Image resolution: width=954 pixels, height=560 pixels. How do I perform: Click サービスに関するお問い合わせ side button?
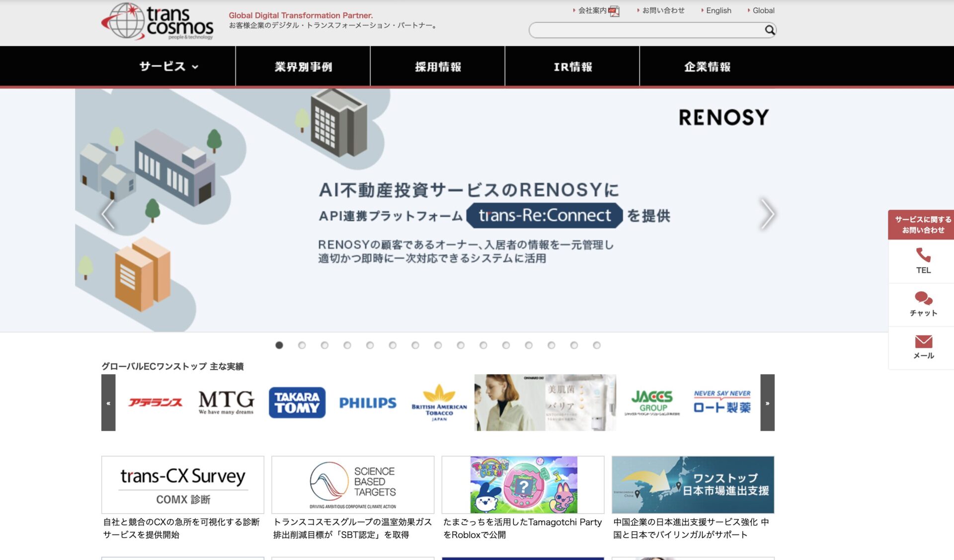923,225
